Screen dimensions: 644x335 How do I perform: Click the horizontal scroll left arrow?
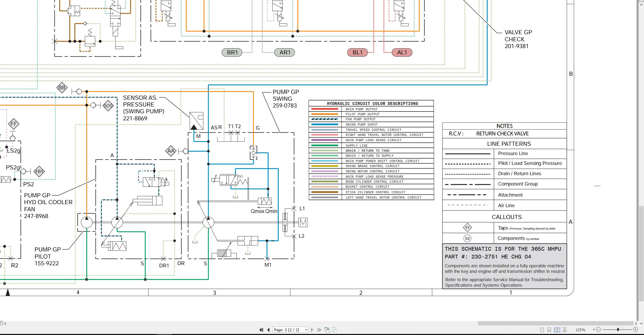(x=5, y=323)
